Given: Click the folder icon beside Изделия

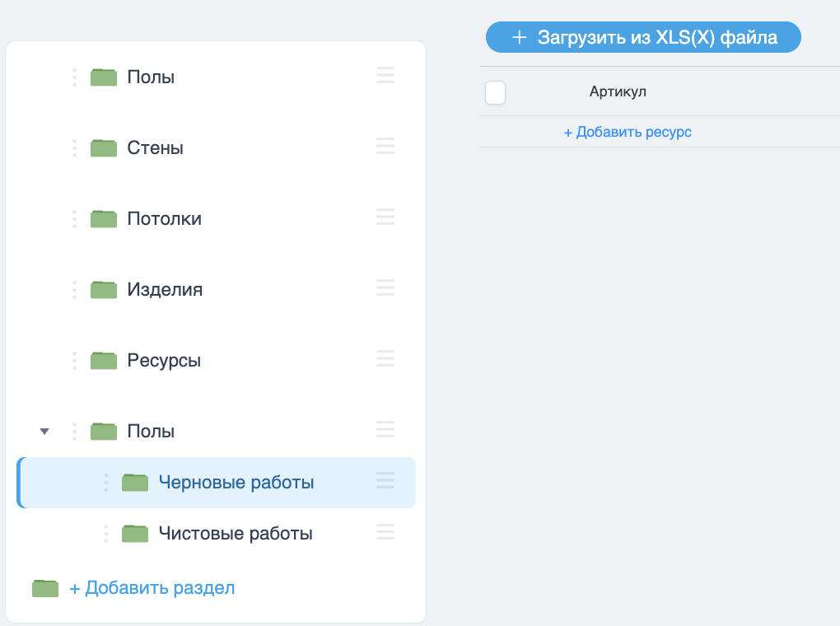Looking at the screenshot, I should click(x=104, y=289).
